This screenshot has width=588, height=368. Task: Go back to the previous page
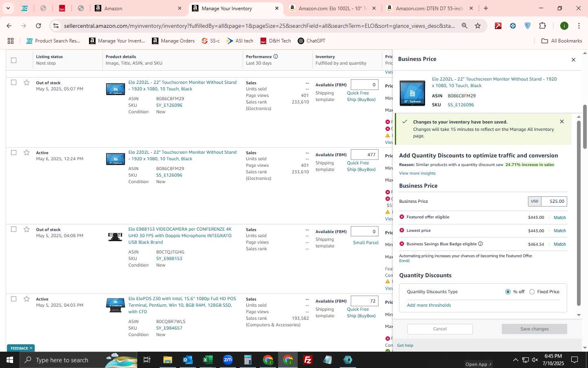tap(9, 26)
